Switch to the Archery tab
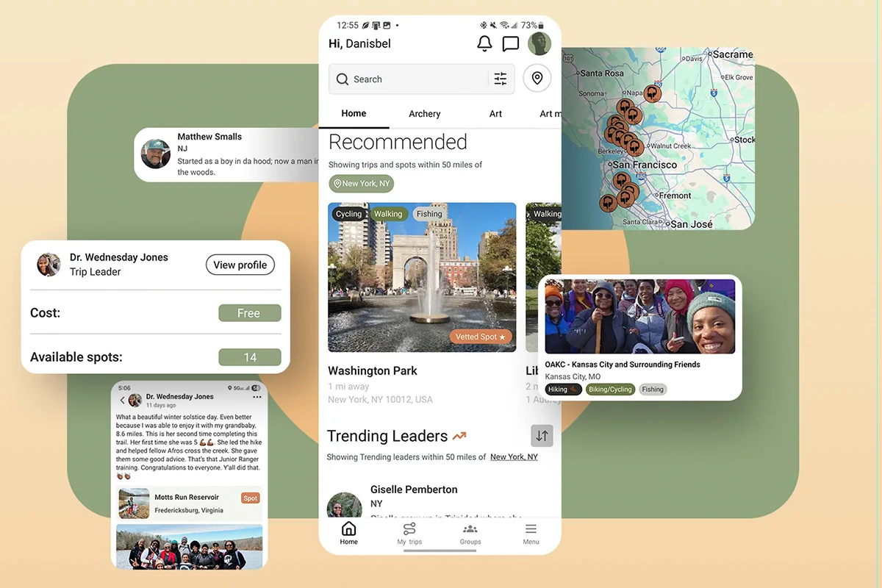The height and width of the screenshot is (588, 882). 425,114
